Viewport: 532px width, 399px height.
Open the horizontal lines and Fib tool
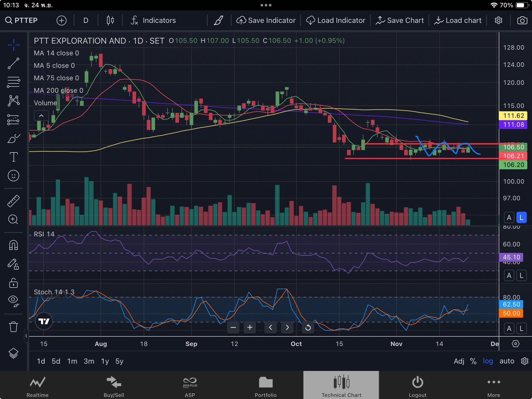[x=14, y=82]
